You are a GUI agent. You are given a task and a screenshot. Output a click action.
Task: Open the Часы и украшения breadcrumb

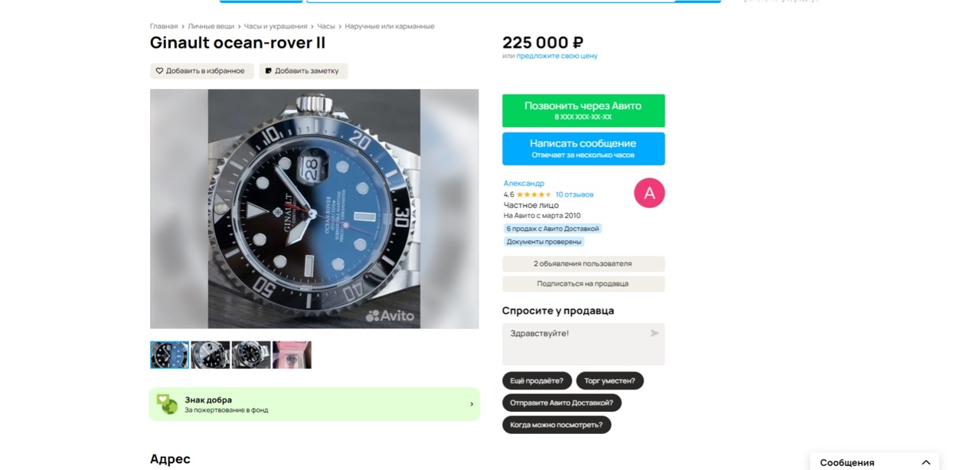(276, 26)
